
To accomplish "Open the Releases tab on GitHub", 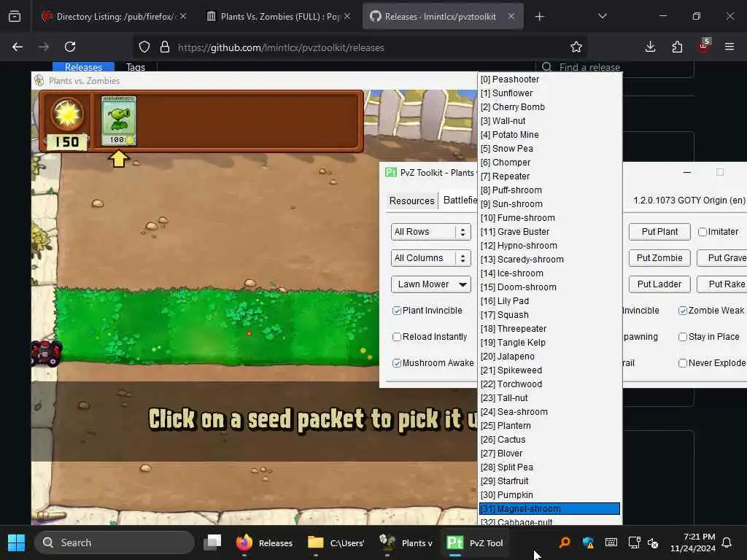I will coord(83,67).
